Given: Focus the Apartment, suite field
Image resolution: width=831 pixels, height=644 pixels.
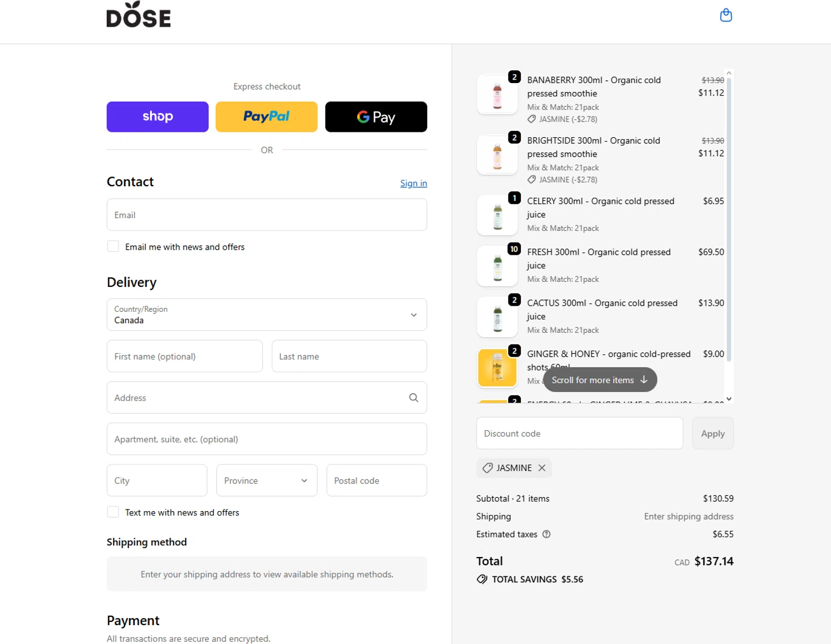Looking at the screenshot, I should (266, 439).
